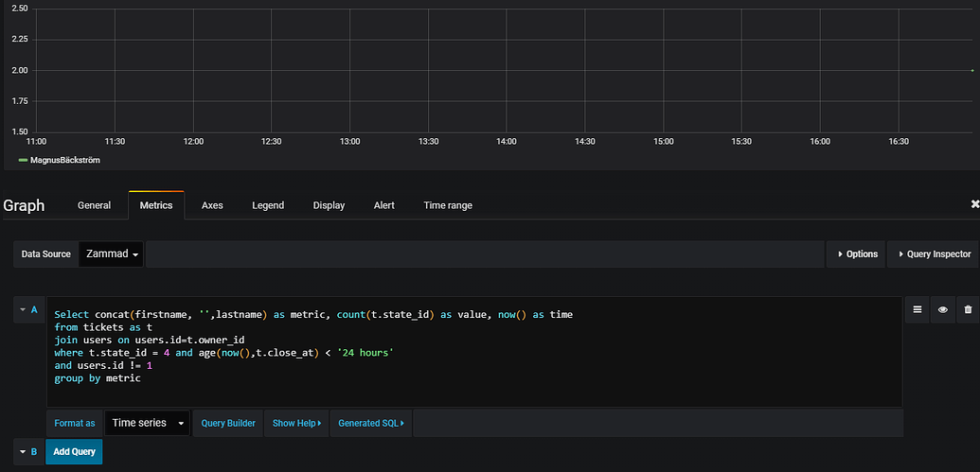Expand the query B row arrow

pos(22,451)
